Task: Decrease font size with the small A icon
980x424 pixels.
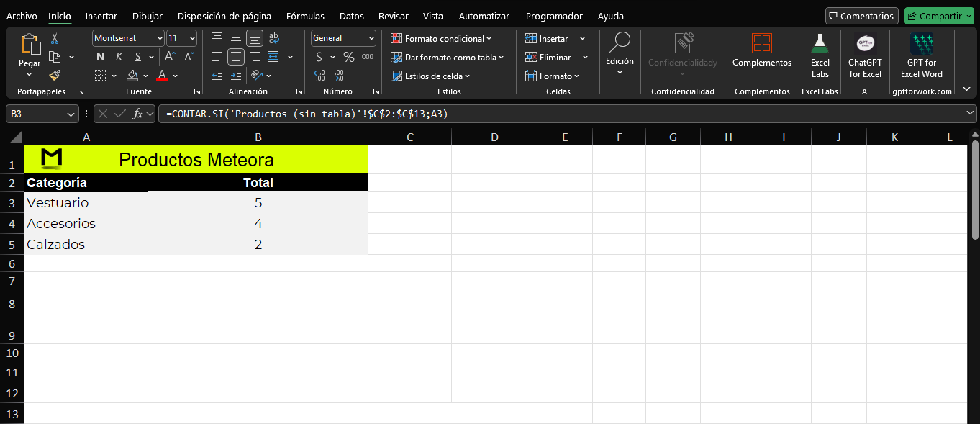Action: coord(189,56)
